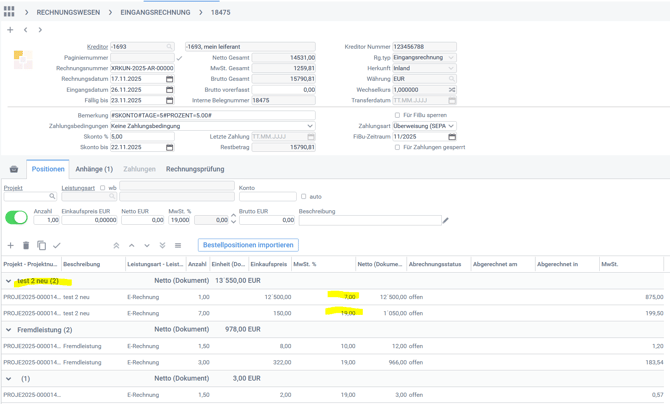Screen dimensions: 670x404
Task: Check Für Zahlungen gesperrt option
Action: click(397, 147)
